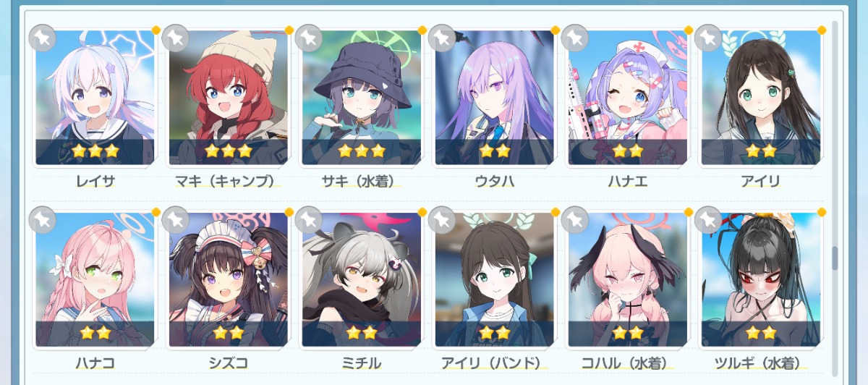Click the vertical scrollbar thumb
Image resolution: width=868 pixels, height=385 pixels.
tap(834, 258)
